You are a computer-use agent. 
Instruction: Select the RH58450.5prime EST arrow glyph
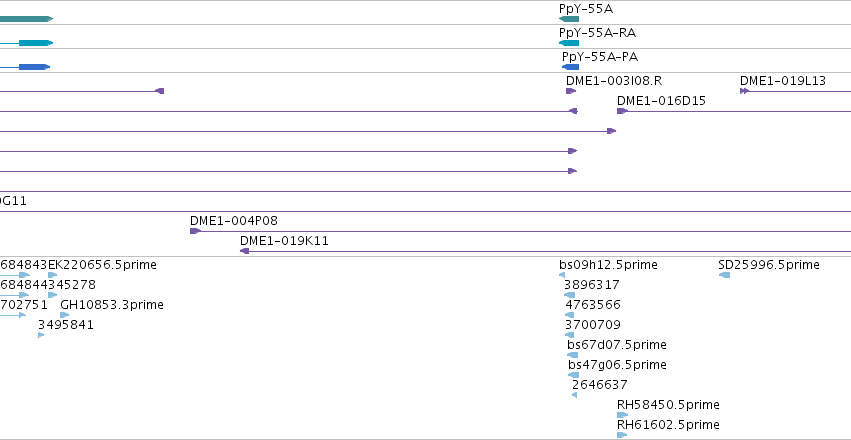(623, 415)
